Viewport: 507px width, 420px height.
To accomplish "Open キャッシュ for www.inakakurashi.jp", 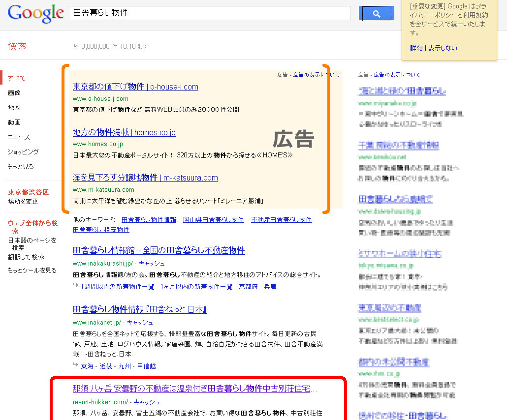I will click(x=152, y=264).
